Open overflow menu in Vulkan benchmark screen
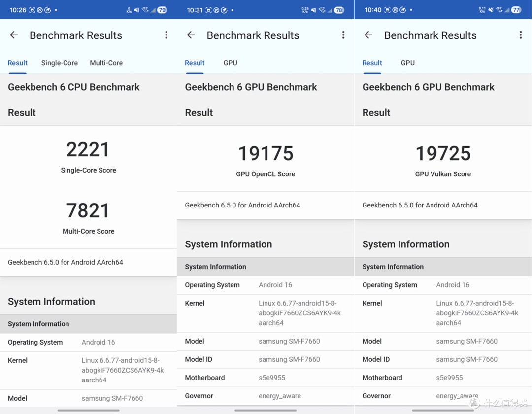Image resolution: width=532 pixels, height=414 pixels. point(521,35)
